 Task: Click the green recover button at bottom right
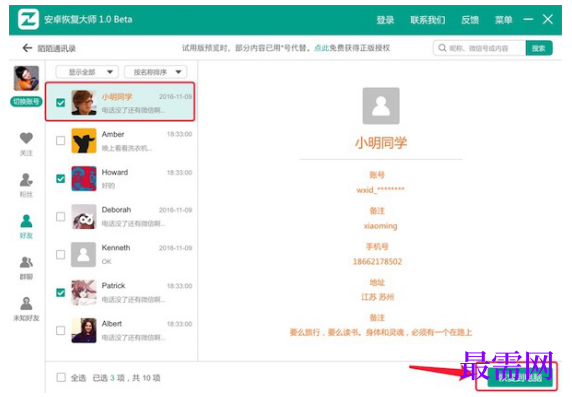[519, 378]
